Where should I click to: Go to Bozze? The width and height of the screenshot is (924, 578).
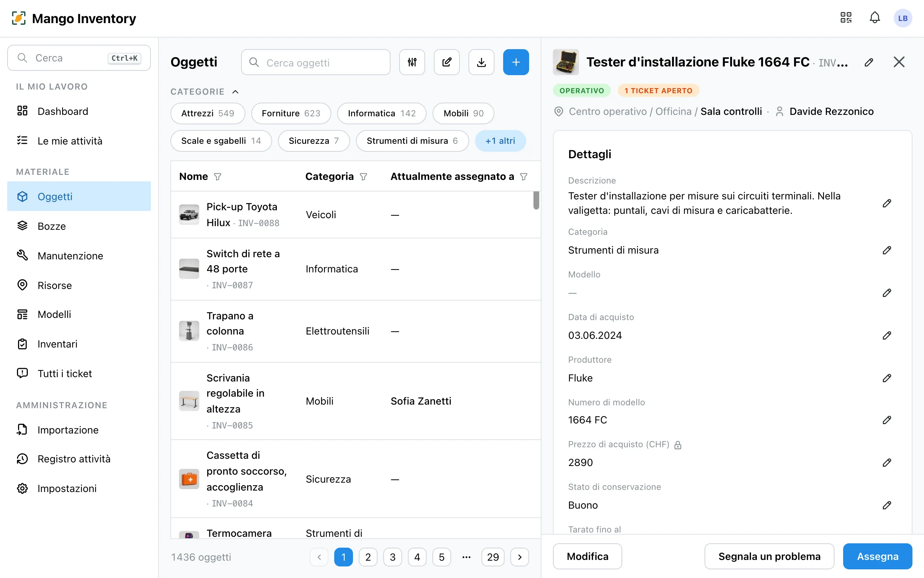[x=79, y=226]
